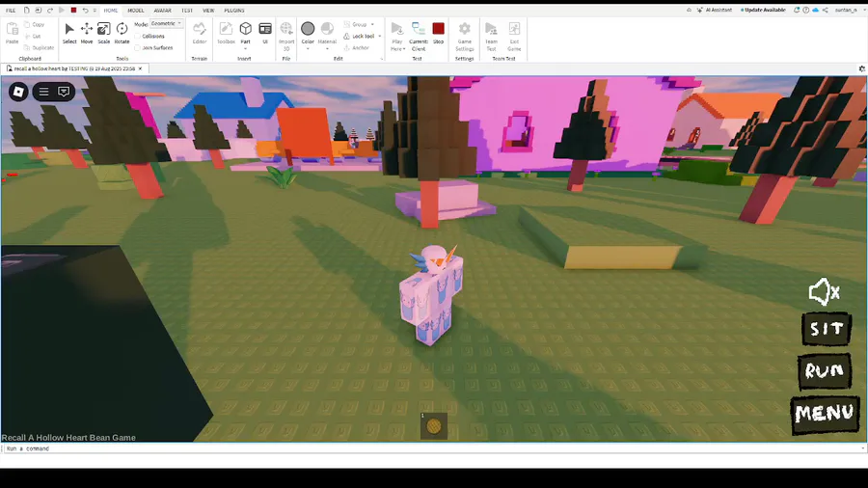Expand the Edit group launcher arrow
The width and height of the screenshot is (868, 488).
tap(381, 59)
